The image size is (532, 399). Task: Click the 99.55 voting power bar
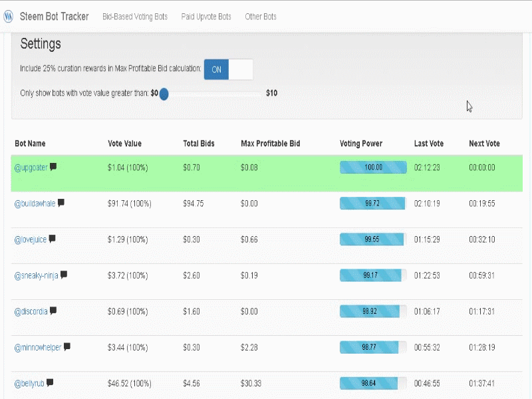click(x=373, y=239)
